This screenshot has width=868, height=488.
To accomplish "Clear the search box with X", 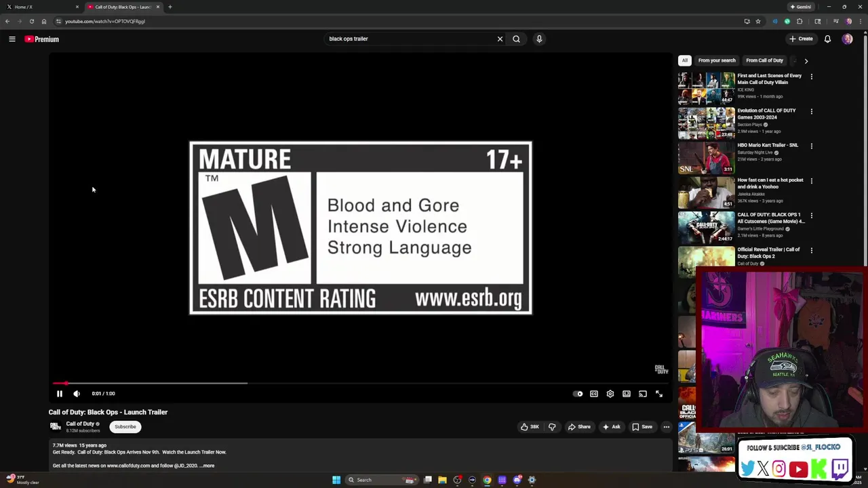I will tap(500, 39).
